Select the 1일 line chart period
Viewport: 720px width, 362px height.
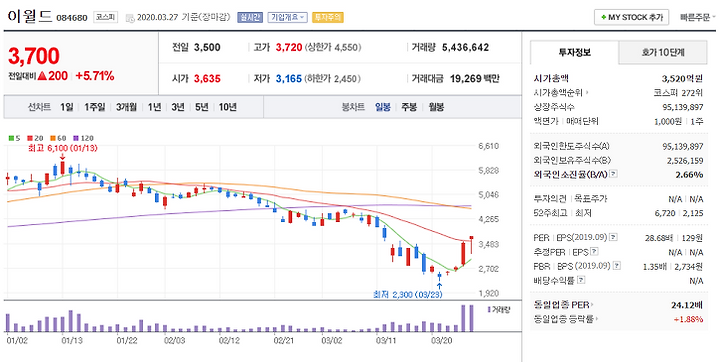click(67, 107)
